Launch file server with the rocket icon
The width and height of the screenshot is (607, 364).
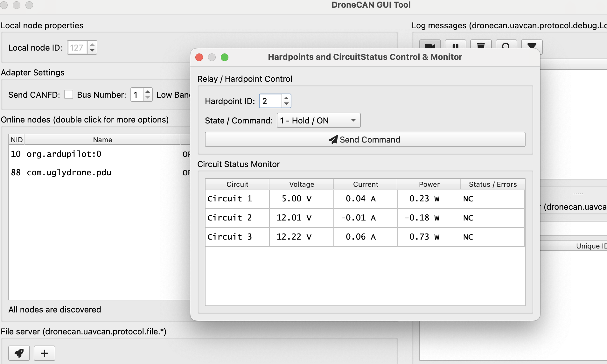point(19,353)
